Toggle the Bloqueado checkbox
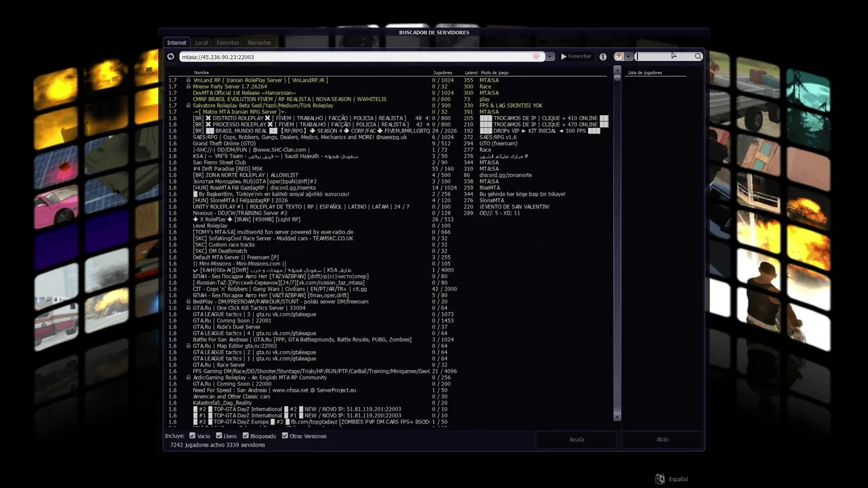The height and width of the screenshot is (488, 868). coord(246,436)
